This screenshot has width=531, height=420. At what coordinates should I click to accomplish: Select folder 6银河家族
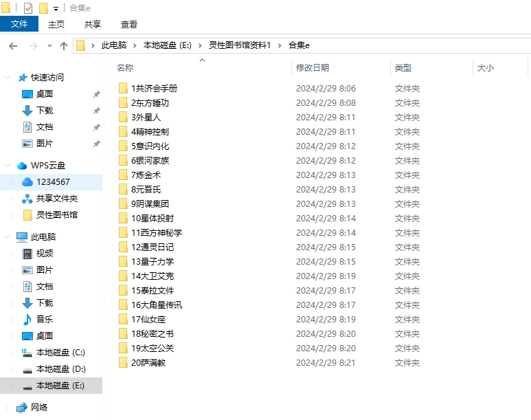150,160
